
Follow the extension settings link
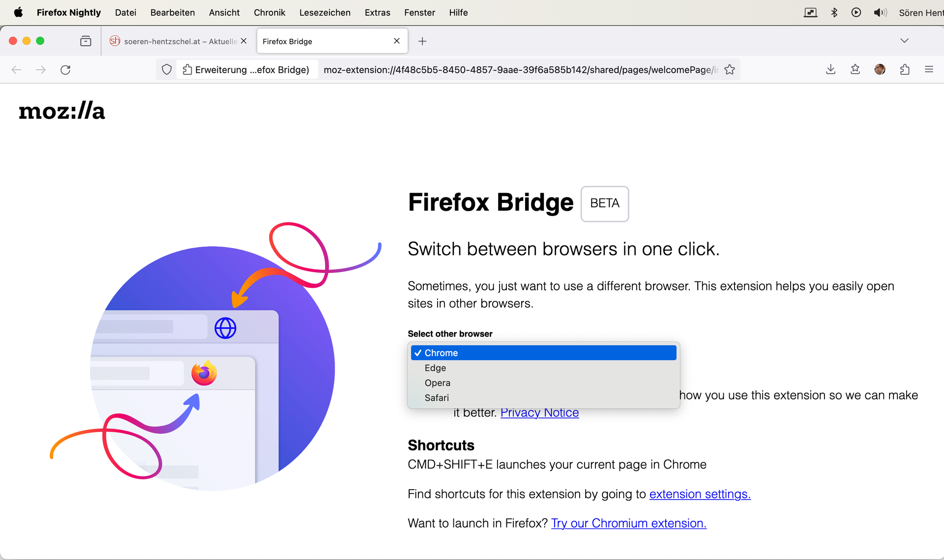pyautogui.click(x=700, y=494)
